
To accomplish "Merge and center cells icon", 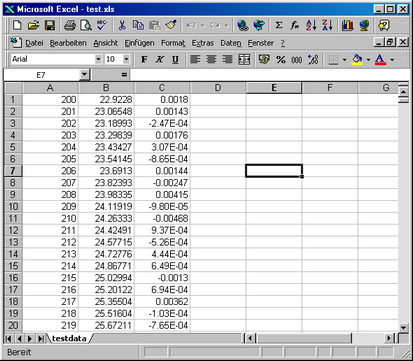I will 244,60.
